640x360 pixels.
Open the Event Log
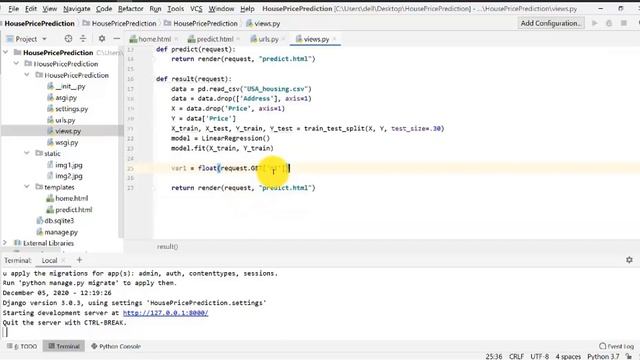pos(616,346)
